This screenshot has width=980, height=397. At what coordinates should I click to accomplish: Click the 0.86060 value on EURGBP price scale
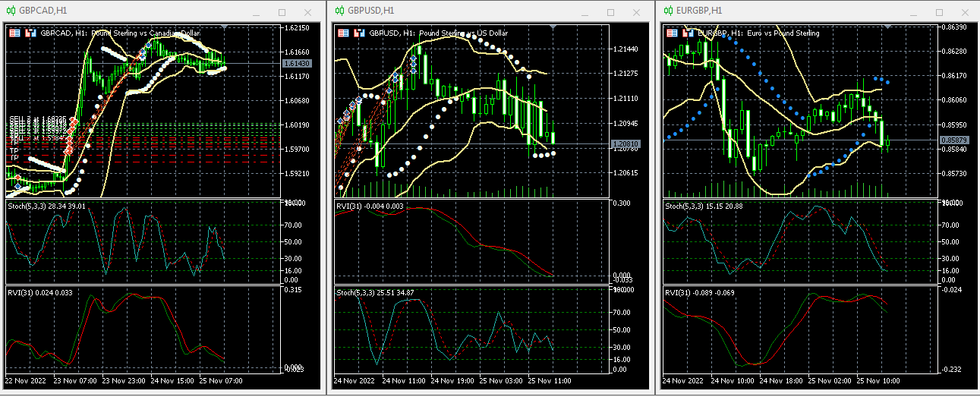coord(953,100)
